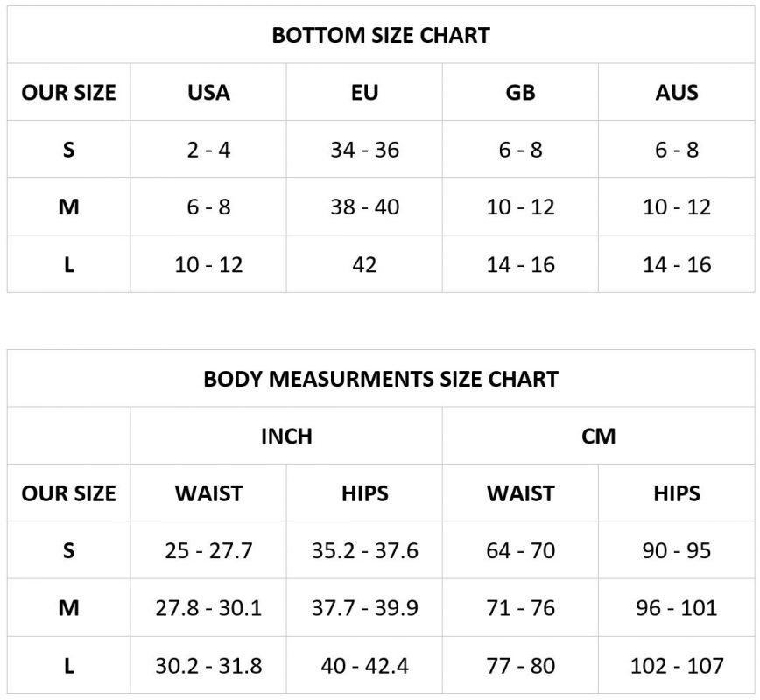760x700 pixels.
Task: Click the EU size cell 38 - 40
Action: coord(364,207)
